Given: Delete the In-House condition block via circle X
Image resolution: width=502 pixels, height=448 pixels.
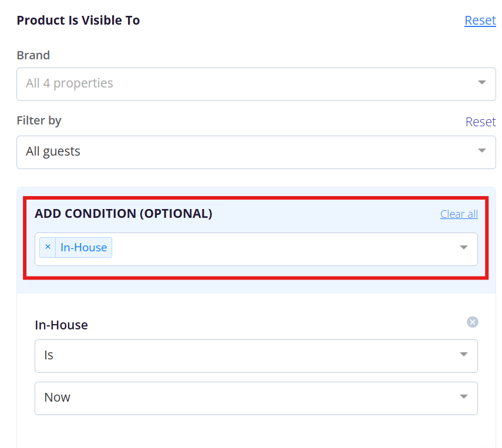Looking at the screenshot, I should coord(473,322).
